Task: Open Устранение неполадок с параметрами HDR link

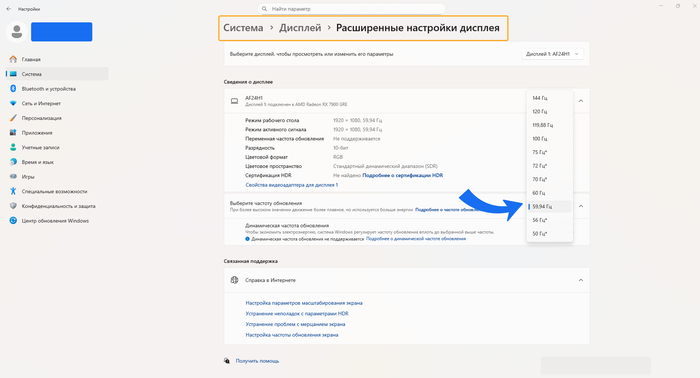Action: [x=297, y=314]
